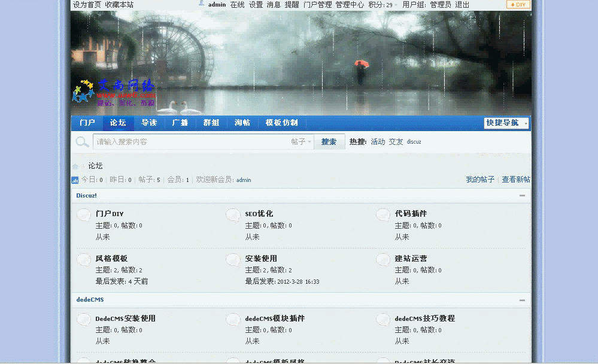Click the 收藏本站 link

point(119,5)
